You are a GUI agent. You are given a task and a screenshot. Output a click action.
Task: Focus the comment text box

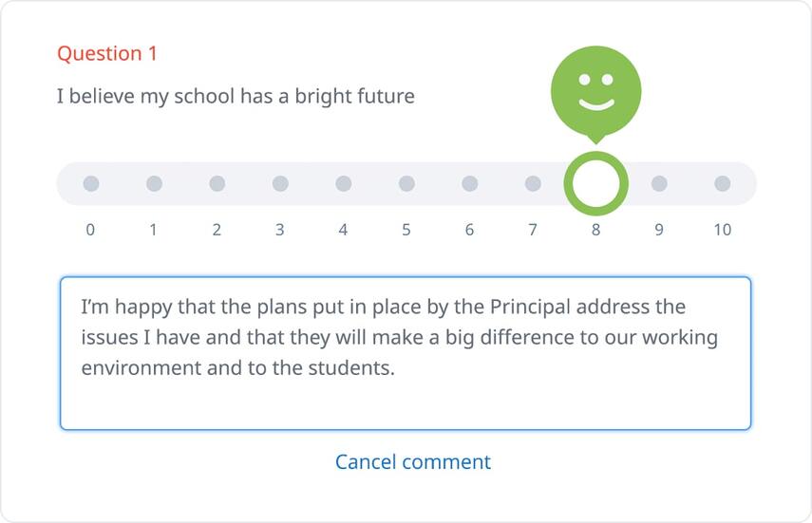[x=406, y=353]
